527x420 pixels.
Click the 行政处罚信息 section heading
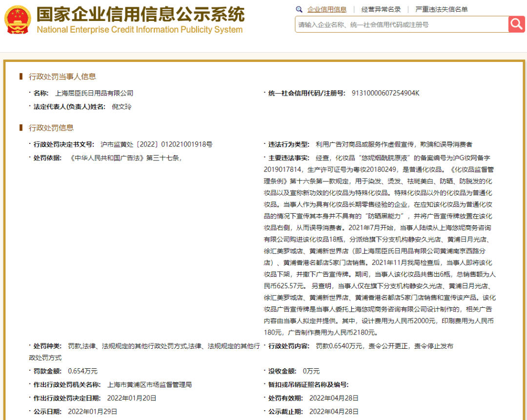(51, 128)
